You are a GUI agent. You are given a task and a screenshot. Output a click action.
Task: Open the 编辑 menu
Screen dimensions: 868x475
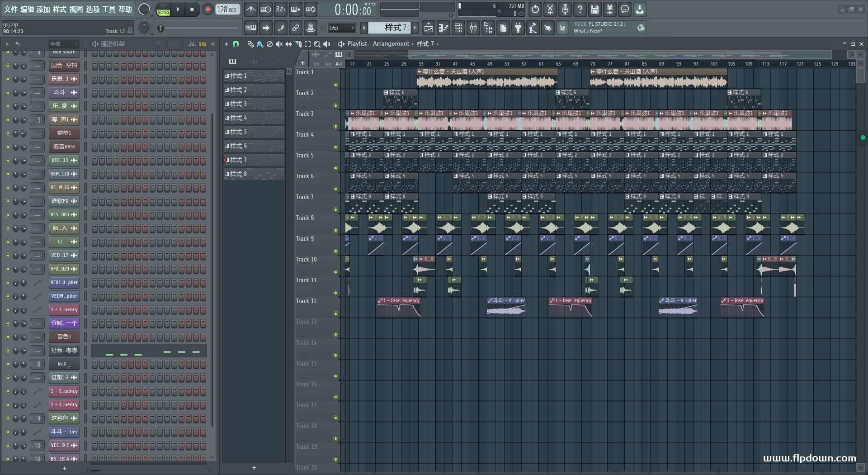point(27,9)
